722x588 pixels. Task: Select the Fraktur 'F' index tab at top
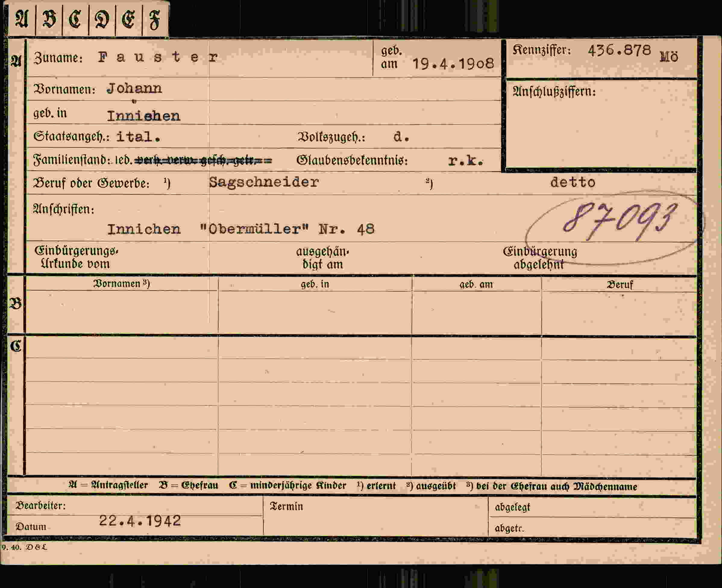(x=155, y=19)
